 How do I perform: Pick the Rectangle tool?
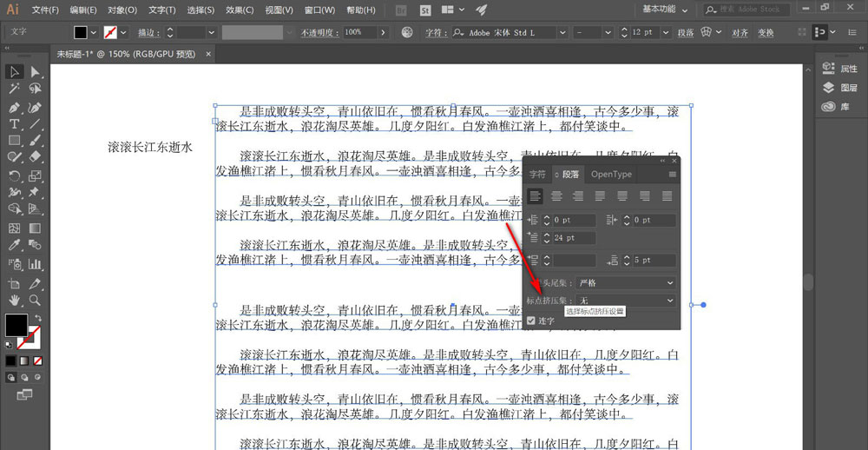pyautogui.click(x=15, y=141)
